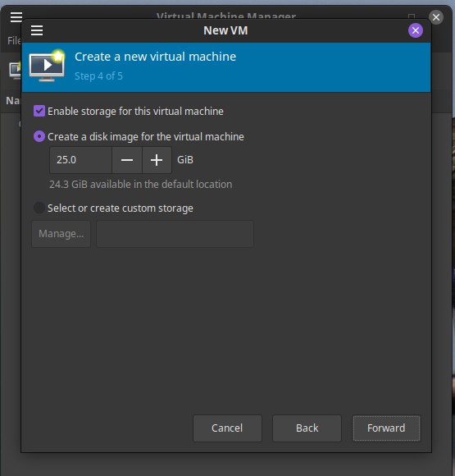Image resolution: width=455 pixels, height=476 pixels.
Task: Click the Name column header in background
Action: (x=13, y=100)
